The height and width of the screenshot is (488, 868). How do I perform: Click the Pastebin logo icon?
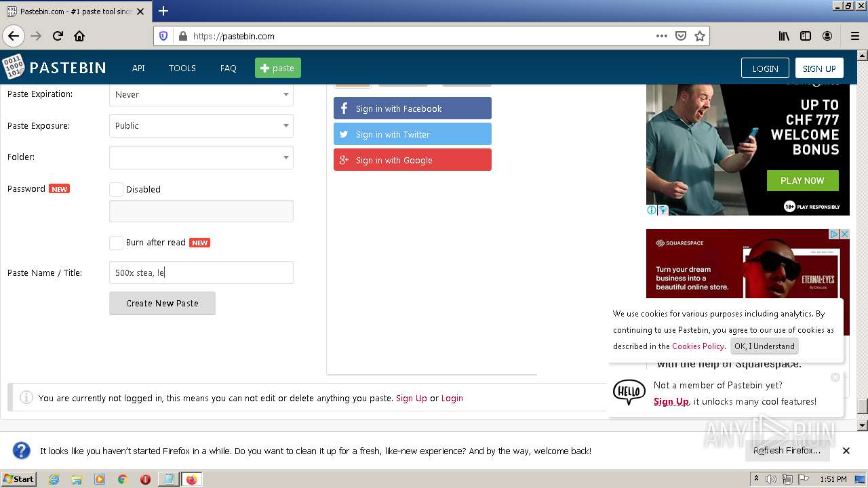[x=13, y=67]
